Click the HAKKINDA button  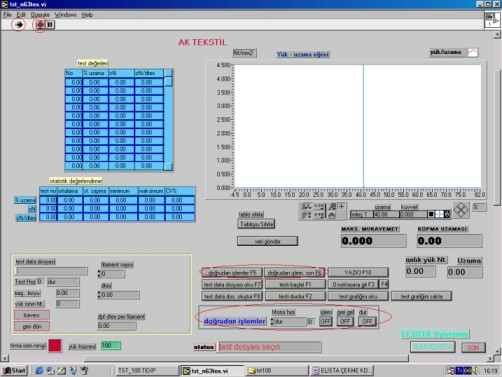[433, 347]
